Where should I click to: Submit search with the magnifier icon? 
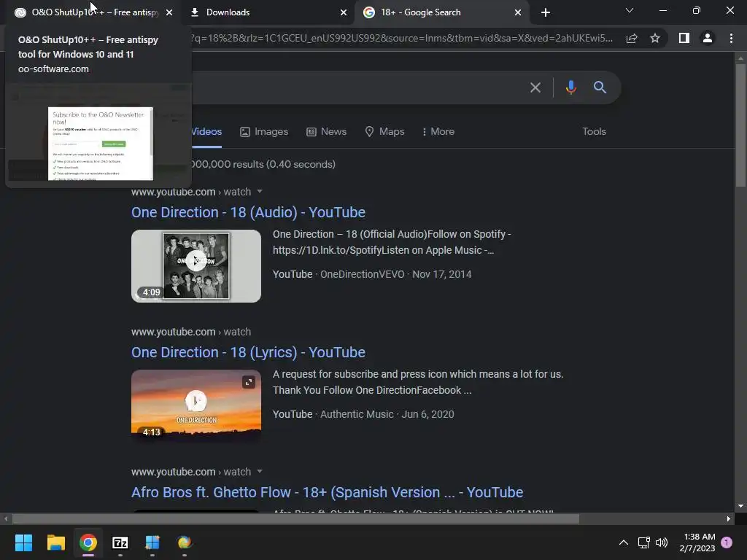600,87
